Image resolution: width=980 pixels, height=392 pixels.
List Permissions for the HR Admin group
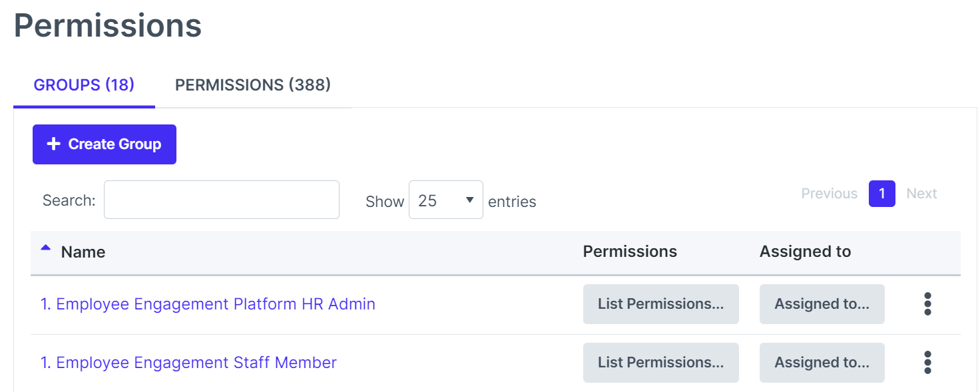point(660,304)
